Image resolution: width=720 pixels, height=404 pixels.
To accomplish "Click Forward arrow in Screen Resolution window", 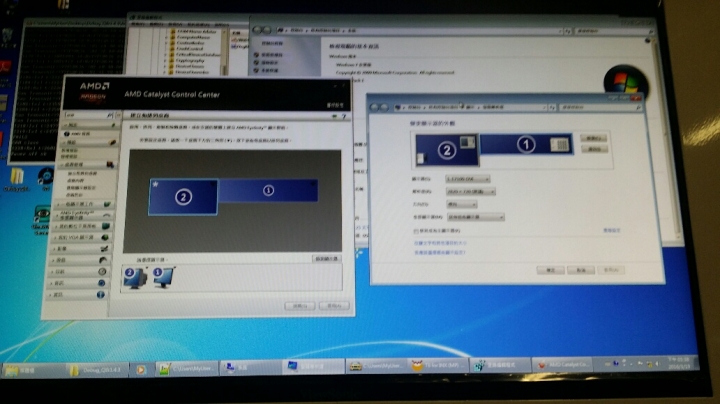I will (x=384, y=107).
